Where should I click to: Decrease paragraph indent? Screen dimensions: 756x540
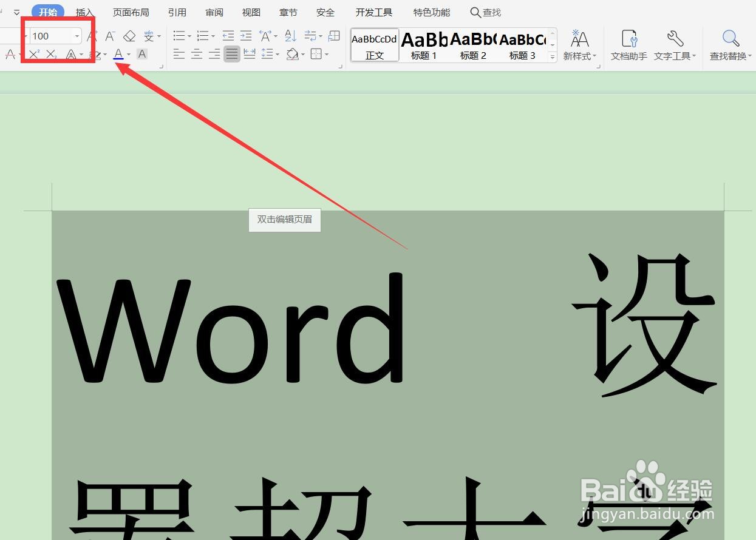tap(228, 36)
